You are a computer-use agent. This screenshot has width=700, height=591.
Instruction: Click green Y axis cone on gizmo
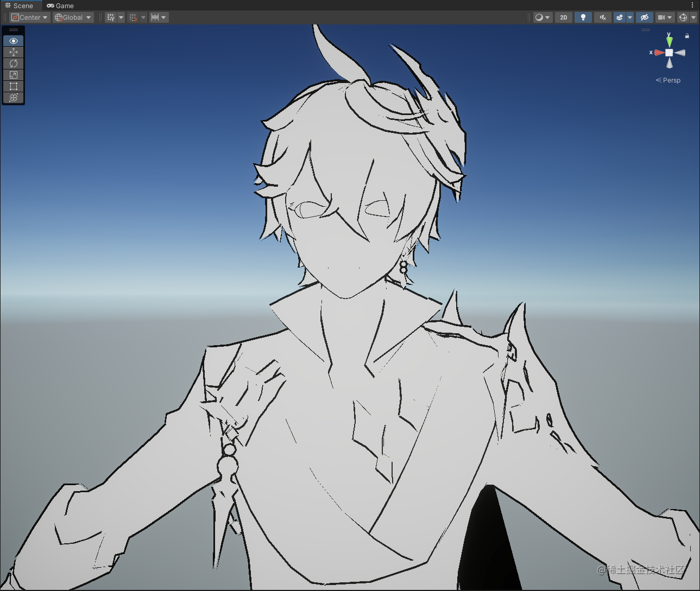(x=670, y=41)
